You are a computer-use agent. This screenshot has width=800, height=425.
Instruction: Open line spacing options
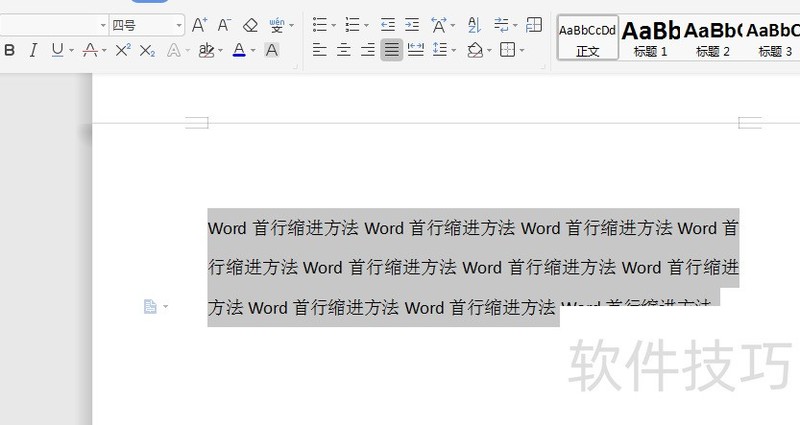pos(439,49)
